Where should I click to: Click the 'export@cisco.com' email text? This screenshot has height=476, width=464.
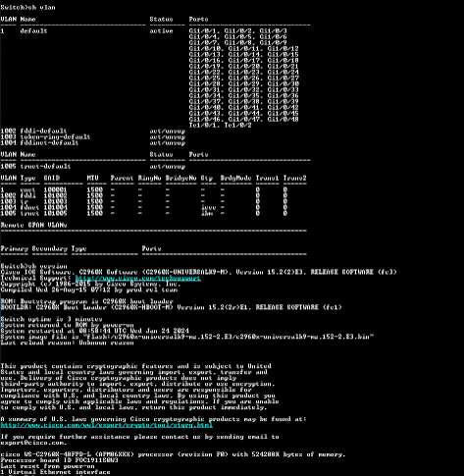click(33, 443)
